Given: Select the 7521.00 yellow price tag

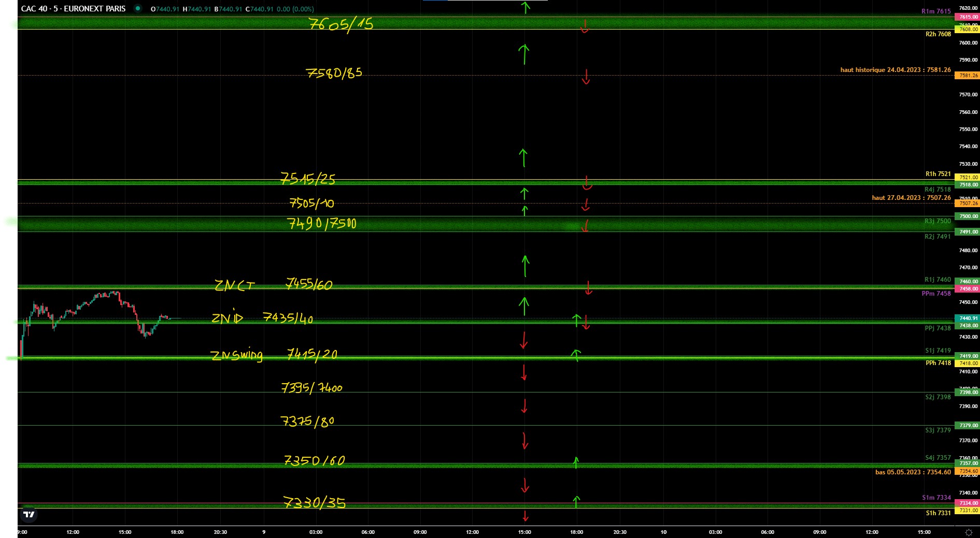Looking at the screenshot, I should 967,177.
